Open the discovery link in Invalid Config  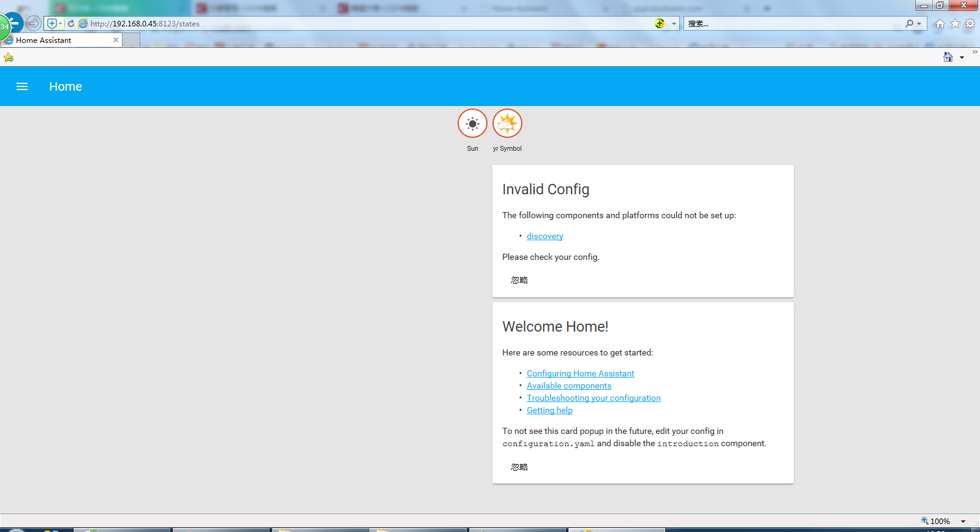click(x=545, y=236)
